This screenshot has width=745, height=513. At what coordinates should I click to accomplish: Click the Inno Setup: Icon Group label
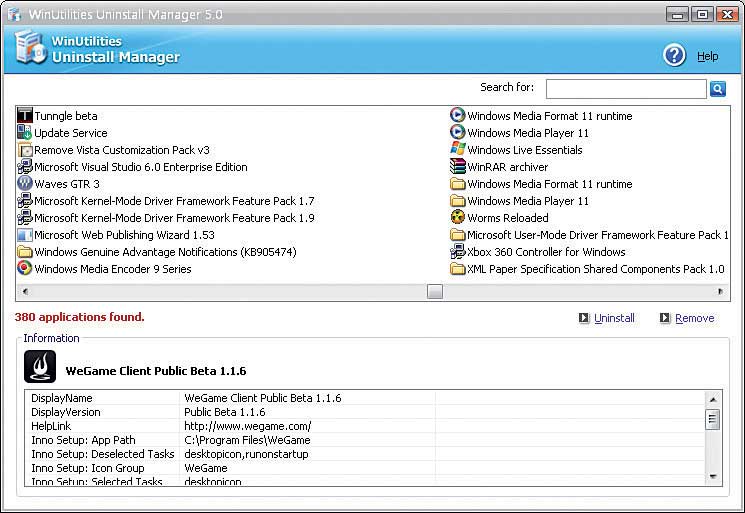[x=87, y=468]
